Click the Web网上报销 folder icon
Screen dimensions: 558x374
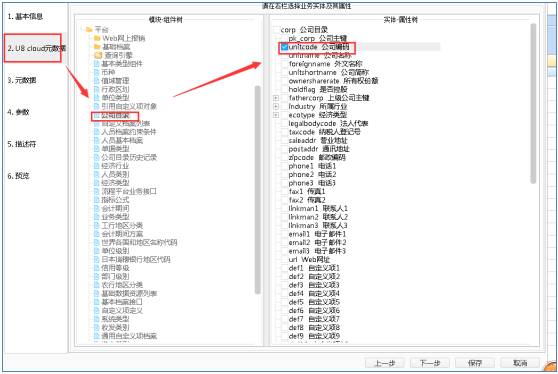pos(97,38)
